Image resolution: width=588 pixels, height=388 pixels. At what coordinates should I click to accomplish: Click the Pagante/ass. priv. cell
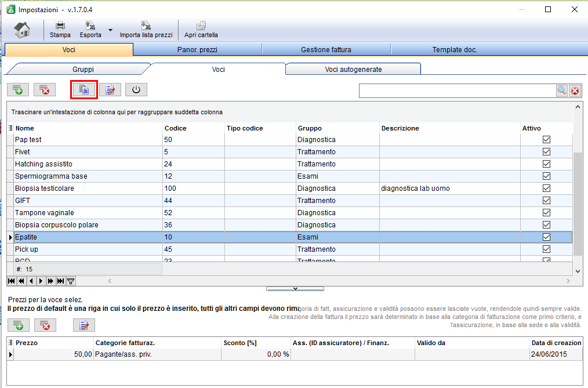coord(158,354)
